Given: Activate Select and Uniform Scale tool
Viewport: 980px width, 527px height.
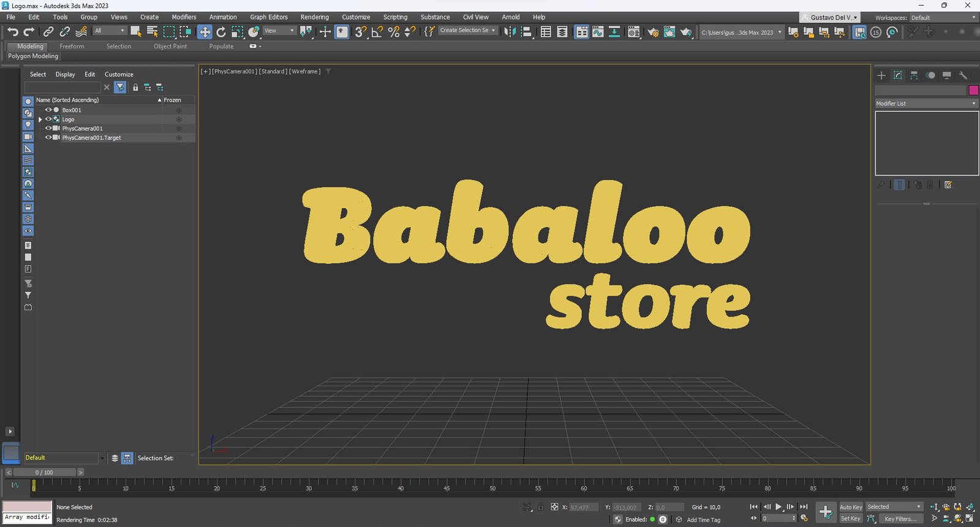Looking at the screenshot, I should tap(238, 31).
